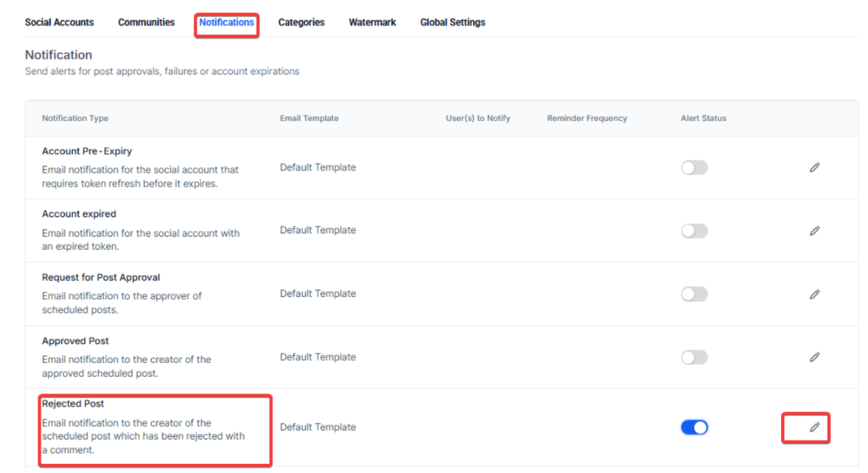Turn on the Account expired alert
The image size is (868, 473).
click(x=694, y=231)
